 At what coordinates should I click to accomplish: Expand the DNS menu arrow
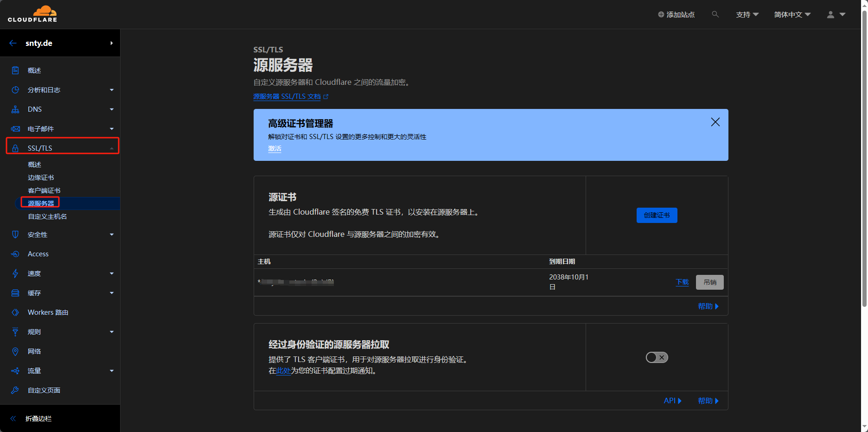[x=112, y=109]
